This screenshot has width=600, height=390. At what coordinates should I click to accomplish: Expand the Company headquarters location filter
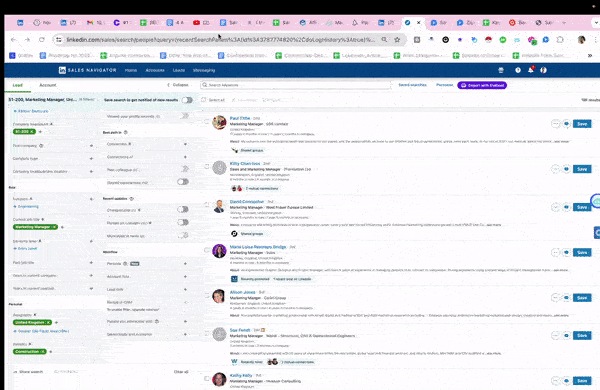click(x=91, y=171)
